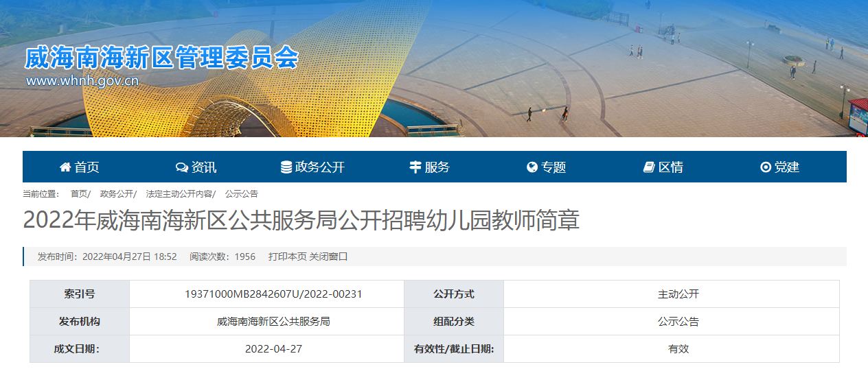Open the 首页 navigation menu item

pyautogui.click(x=80, y=167)
